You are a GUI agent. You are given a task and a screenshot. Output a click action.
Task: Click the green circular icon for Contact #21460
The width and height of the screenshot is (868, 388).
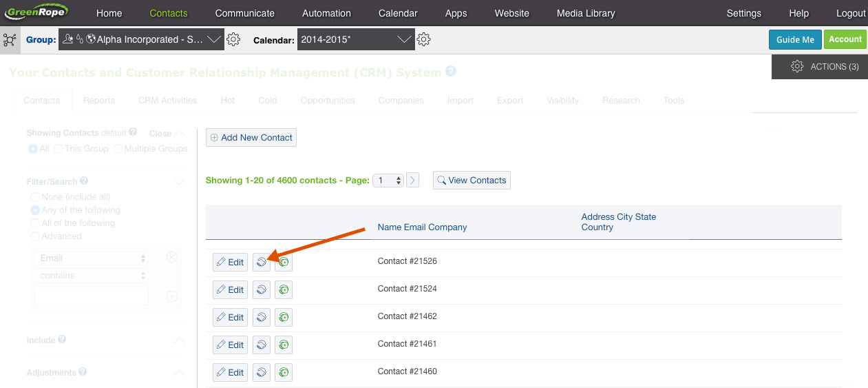[x=284, y=372]
